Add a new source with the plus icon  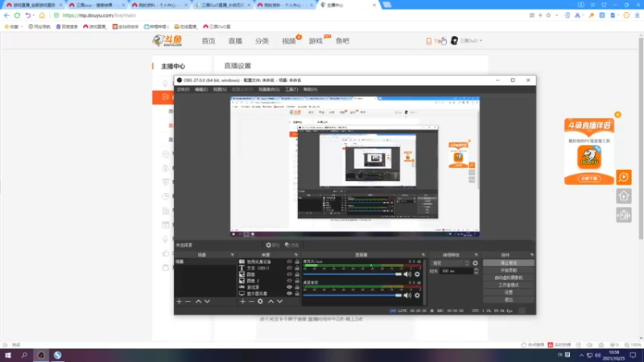tap(243, 301)
